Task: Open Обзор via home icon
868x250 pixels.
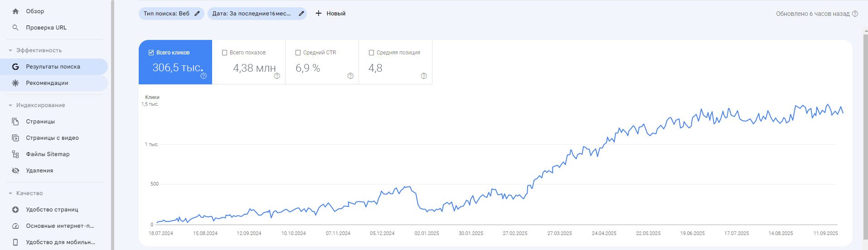Action: point(15,11)
